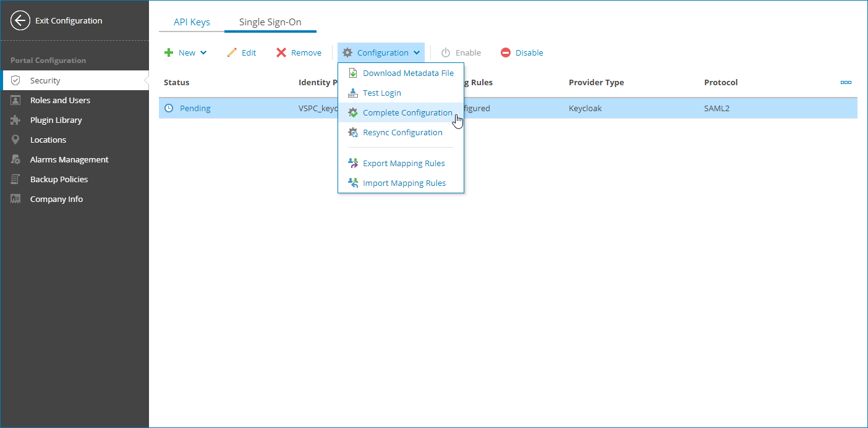Switch to the API Keys tab
Image resolution: width=868 pixels, height=428 pixels.
tap(191, 22)
